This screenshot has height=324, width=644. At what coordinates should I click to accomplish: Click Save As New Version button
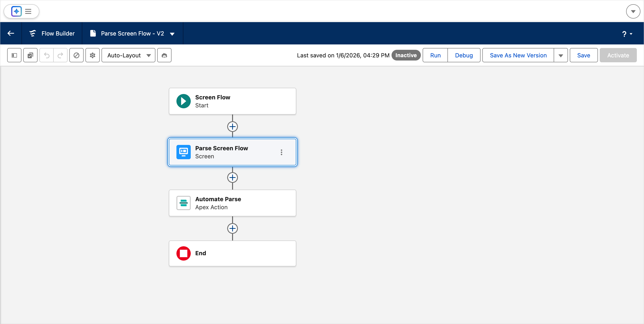click(518, 55)
